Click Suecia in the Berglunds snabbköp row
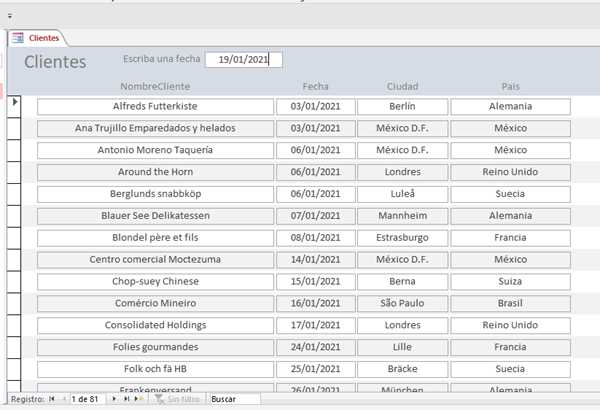This screenshot has height=410, width=600. click(510, 194)
